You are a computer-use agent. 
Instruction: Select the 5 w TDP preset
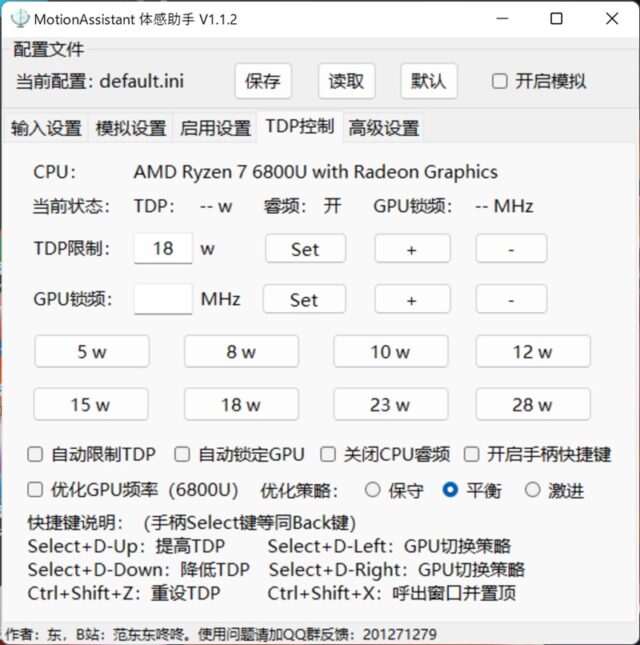point(91,352)
